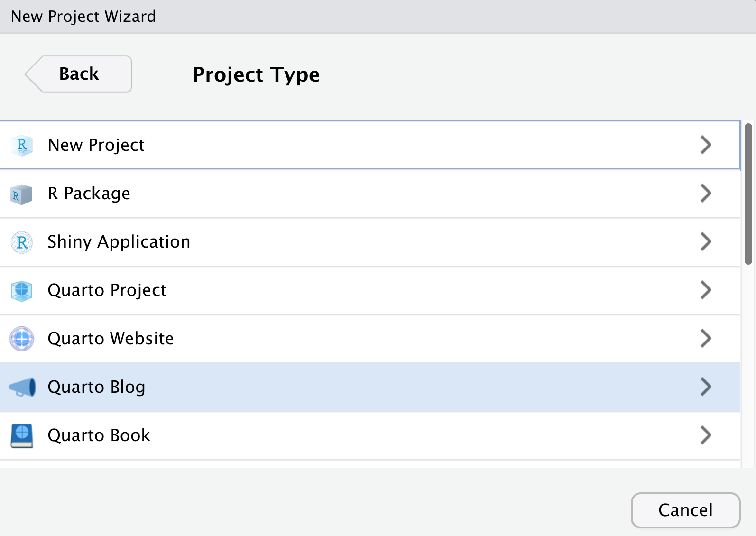Viewport: 756px width, 536px height.
Task: Click chevron next to Shiny Application
Action: (706, 242)
